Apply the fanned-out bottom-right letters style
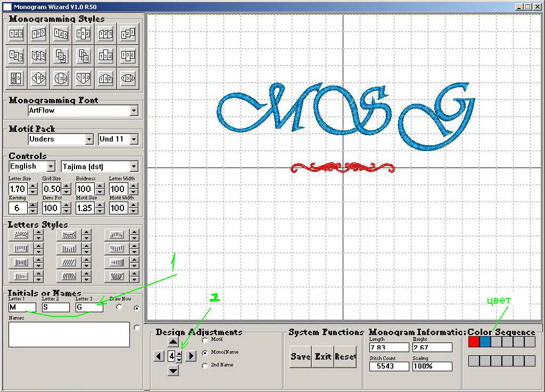 (x=117, y=277)
